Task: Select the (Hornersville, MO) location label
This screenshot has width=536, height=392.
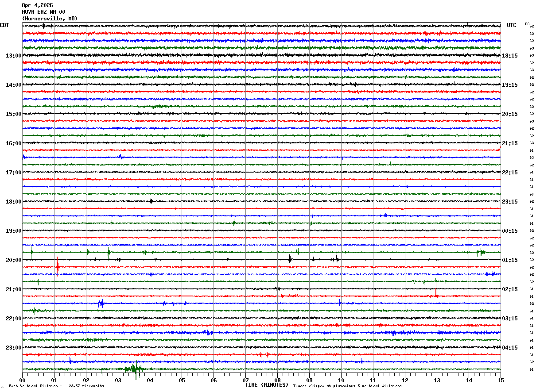Action: click(50, 19)
